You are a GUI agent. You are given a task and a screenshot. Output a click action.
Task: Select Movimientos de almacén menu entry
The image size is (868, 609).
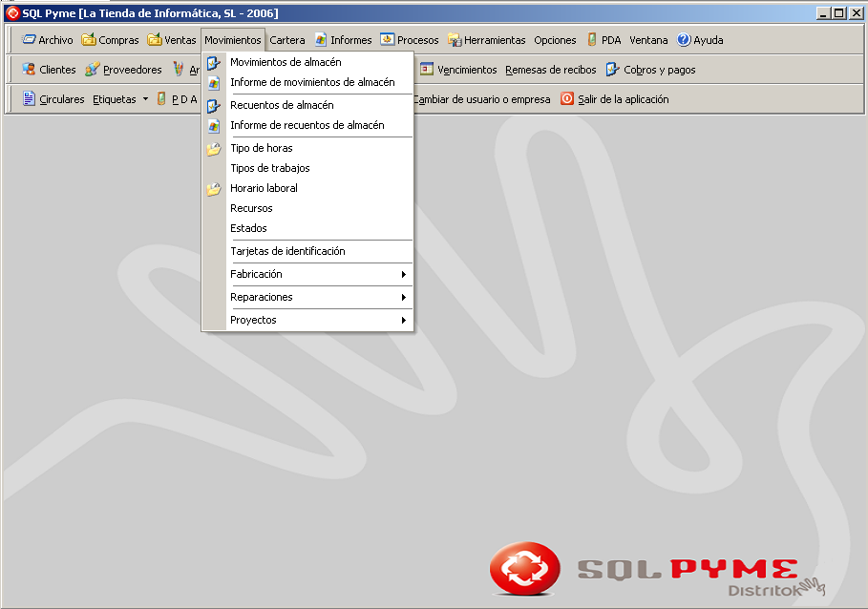[286, 62]
